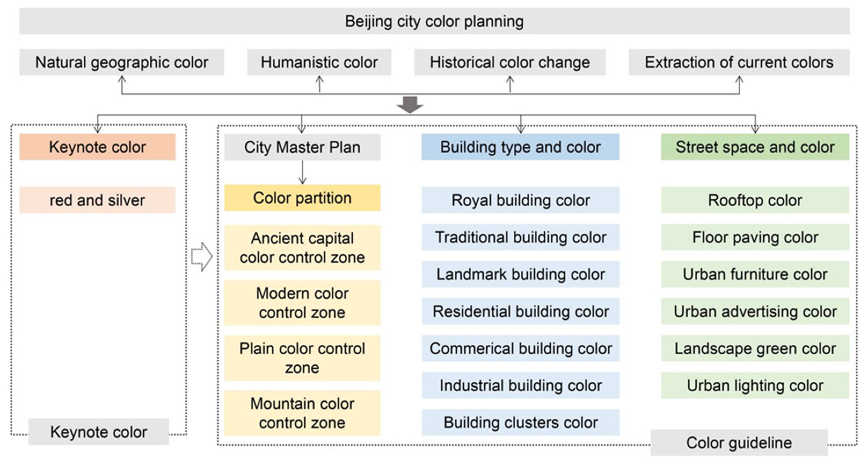
Task: Click the dark gray downward block arrow
Action: (x=410, y=104)
